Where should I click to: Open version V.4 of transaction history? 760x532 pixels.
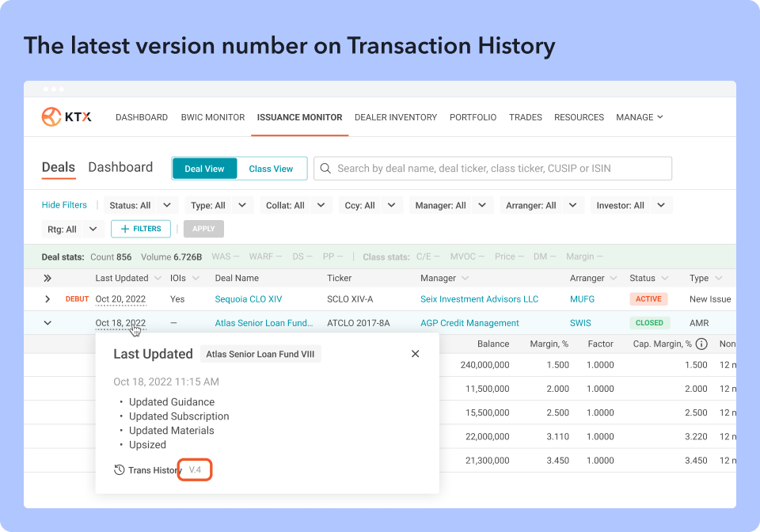pos(195,470)
